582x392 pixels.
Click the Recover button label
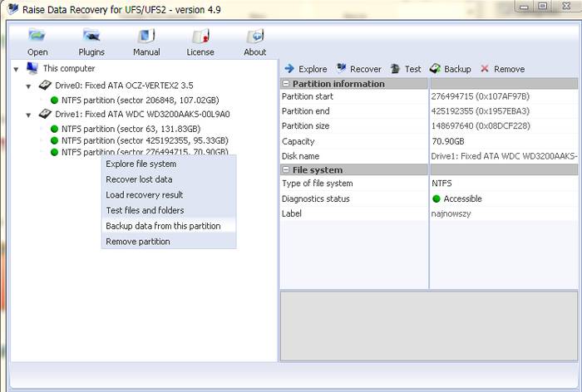point(366,70)
